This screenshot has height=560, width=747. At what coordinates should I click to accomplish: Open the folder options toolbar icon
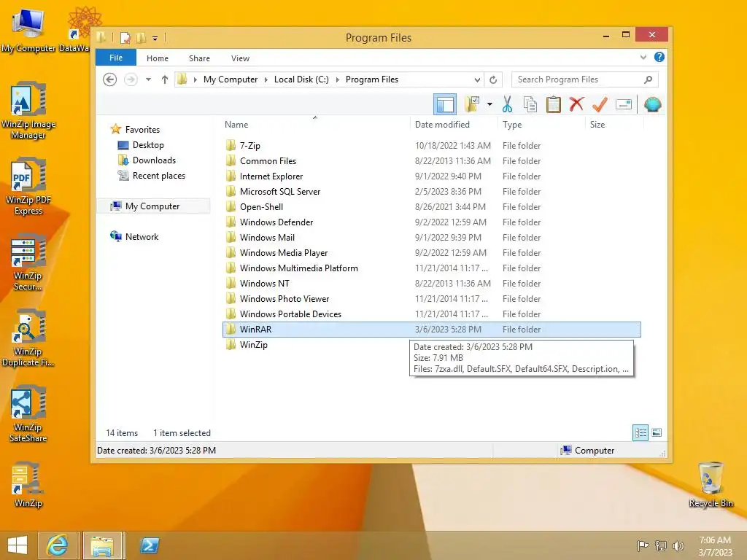click(x=472, y=104)
